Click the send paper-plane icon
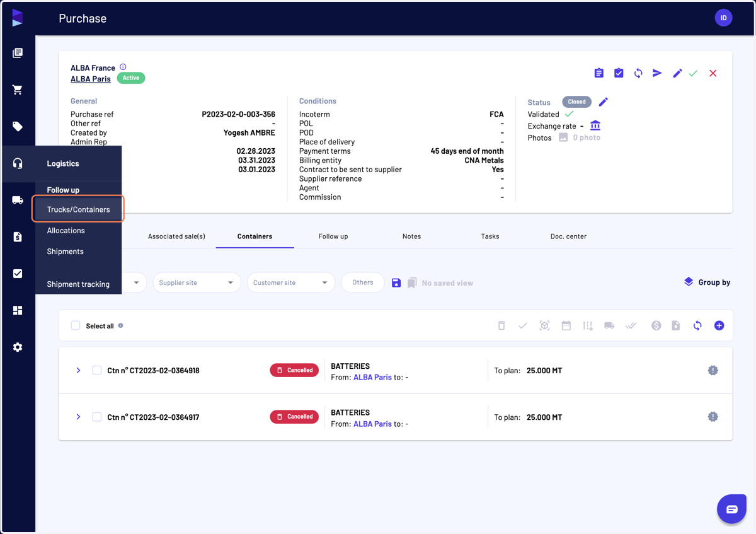 [657, 73]
